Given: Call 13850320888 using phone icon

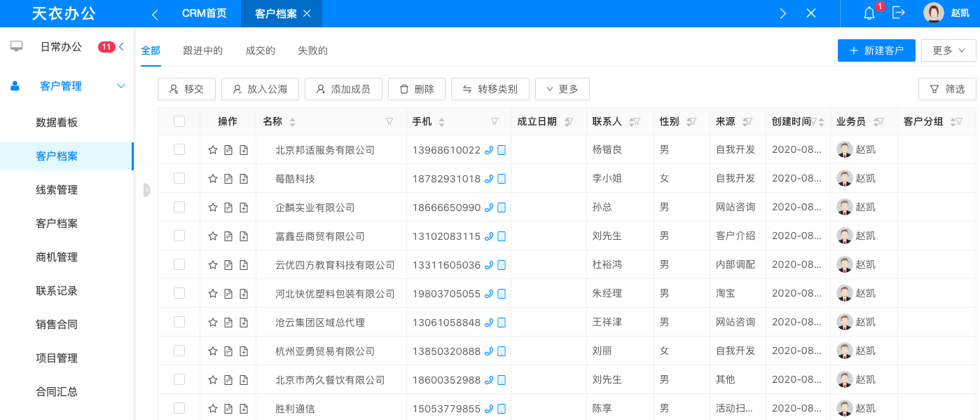Looking at the screenshot, I should [489, 351].
